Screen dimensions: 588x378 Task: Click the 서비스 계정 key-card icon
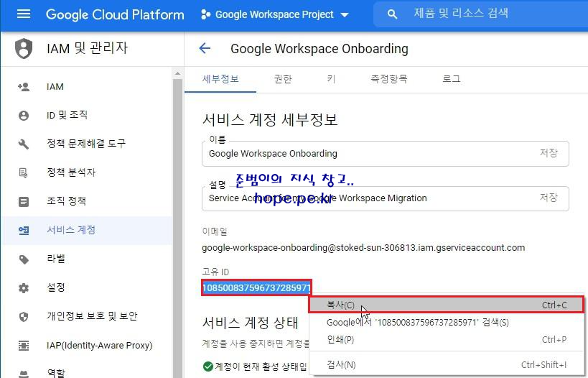pos(24,230)
